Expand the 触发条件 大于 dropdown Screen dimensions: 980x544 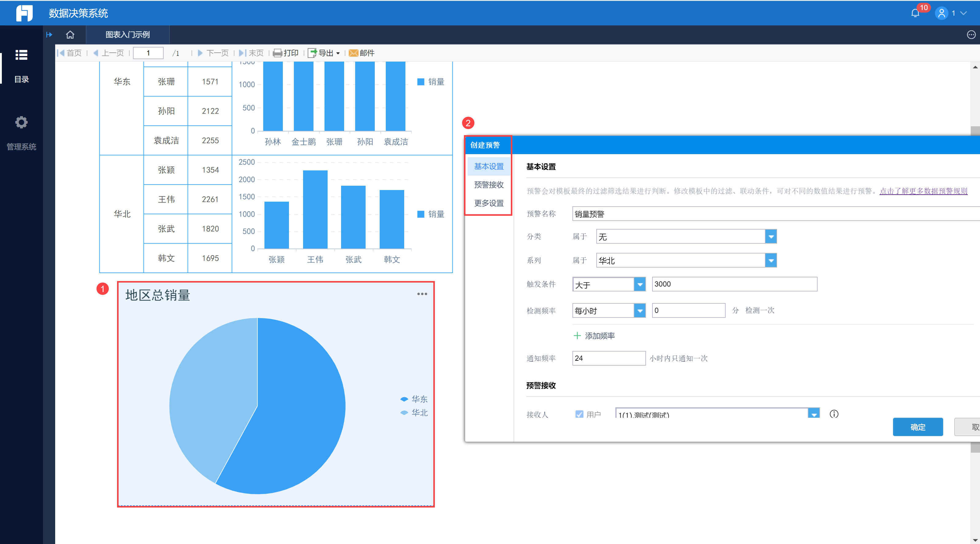tap(640, 284)
